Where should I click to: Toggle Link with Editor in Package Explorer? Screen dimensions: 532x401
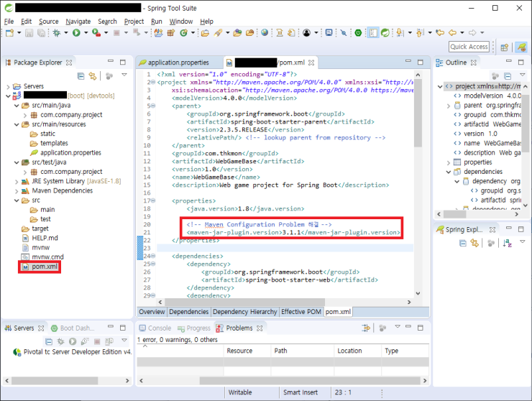point(92,75)
